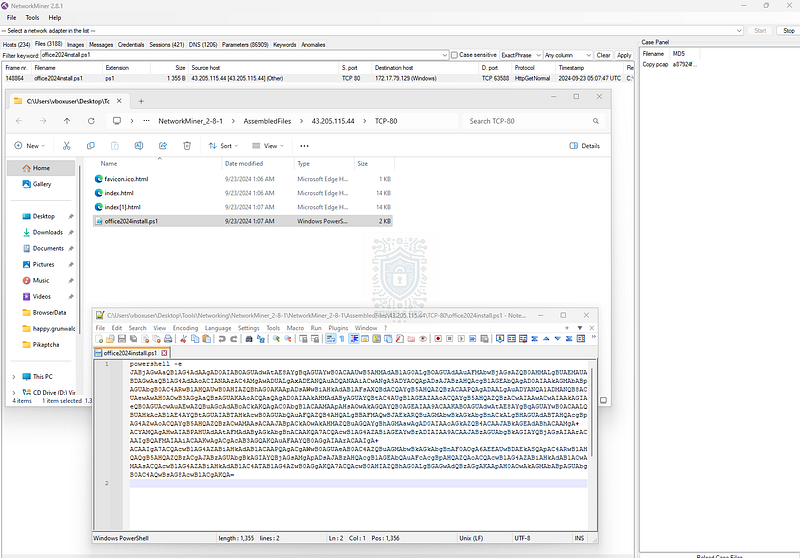Viewport: 800px width, 558px height.
Task: Click the Paste icon in Notepad++ toolbar
Action: (207, 339)
